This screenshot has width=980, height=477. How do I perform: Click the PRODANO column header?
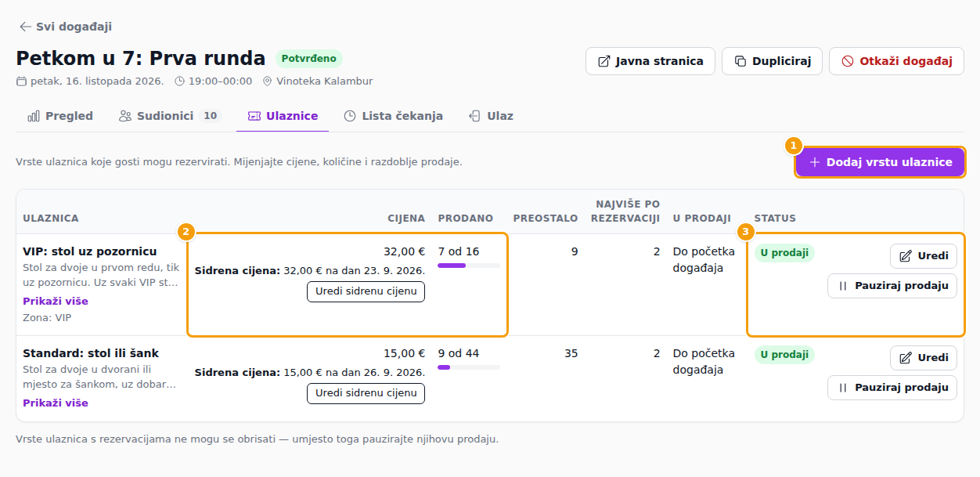click(466, 219)
